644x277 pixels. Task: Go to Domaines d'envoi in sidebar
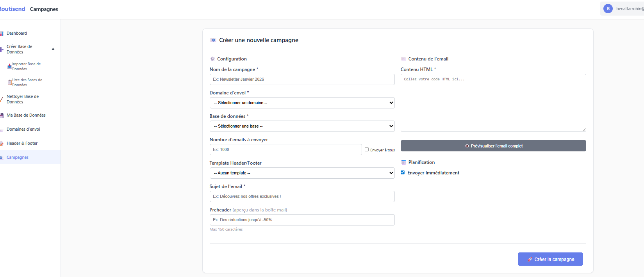click(x=23, y=129)
